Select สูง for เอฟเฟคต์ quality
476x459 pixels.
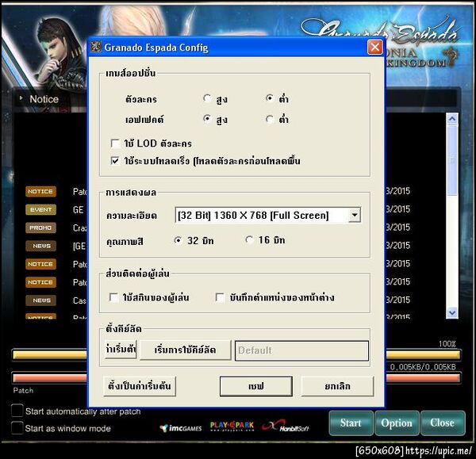(x=207, y=119)
